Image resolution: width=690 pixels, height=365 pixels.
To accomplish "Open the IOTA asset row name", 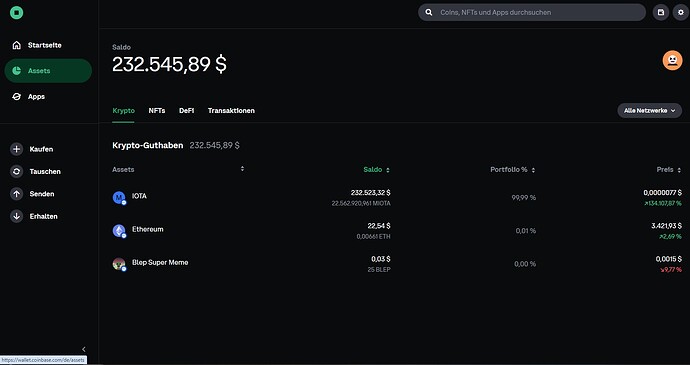I will point(139,196).
